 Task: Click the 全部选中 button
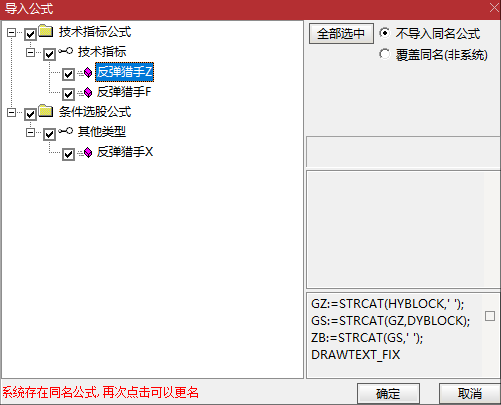(341, 34)
